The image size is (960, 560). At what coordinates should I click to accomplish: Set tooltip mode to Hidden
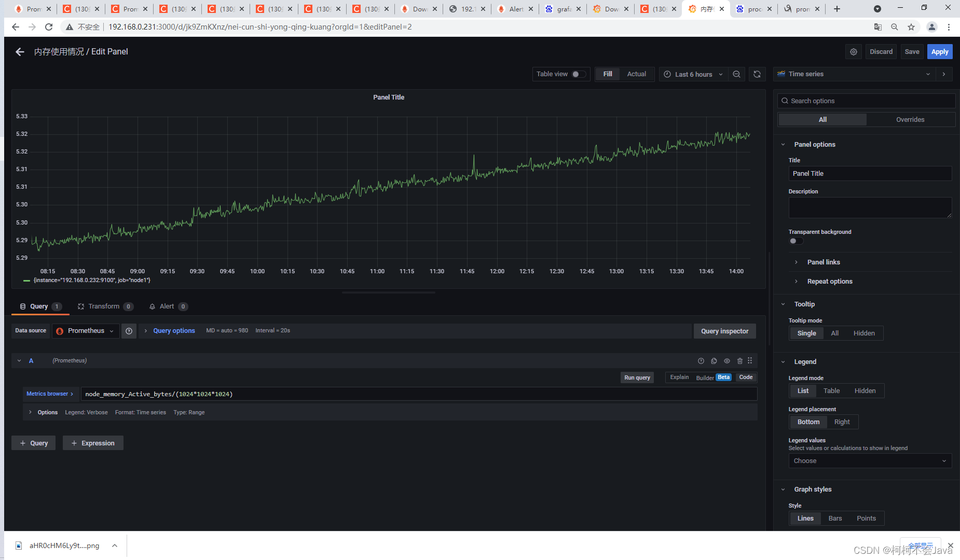(x=864, y=333)
